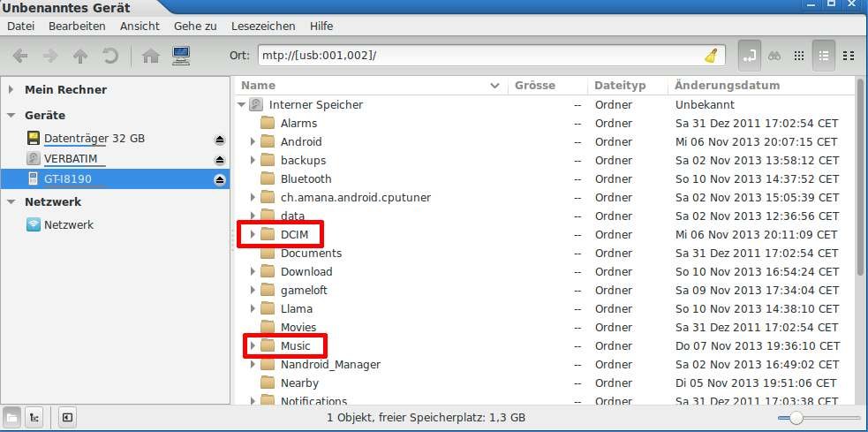Select the Movies folder icon
Viewport: 868px width, 432px height.
pos(268,328)
